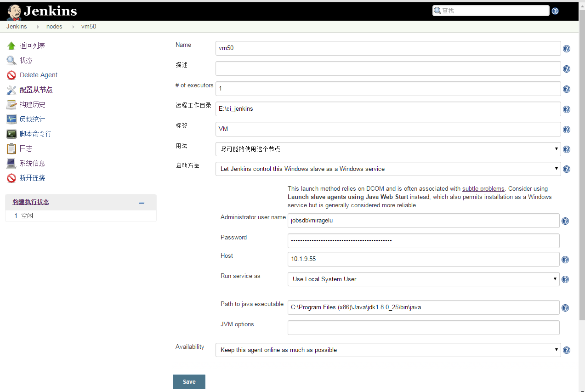Click the Jenkins logo in header
Screen dimensions: 585x392
(x=42, y=11)
